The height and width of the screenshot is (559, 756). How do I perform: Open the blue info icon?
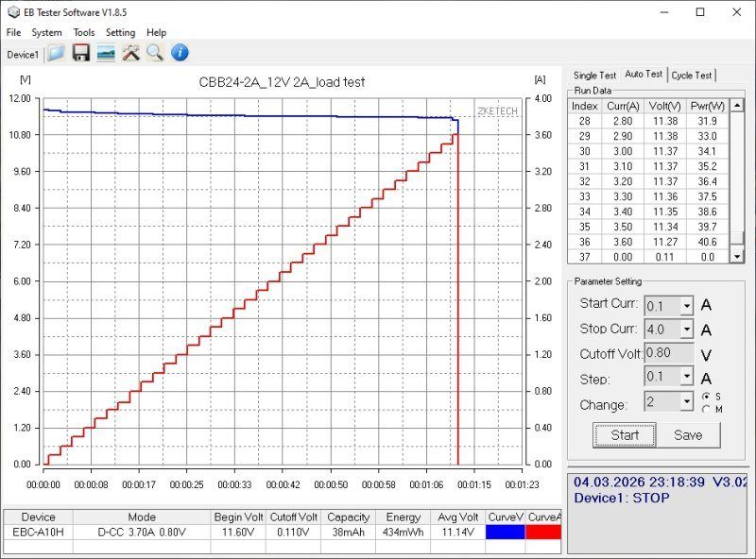(179, 53)
